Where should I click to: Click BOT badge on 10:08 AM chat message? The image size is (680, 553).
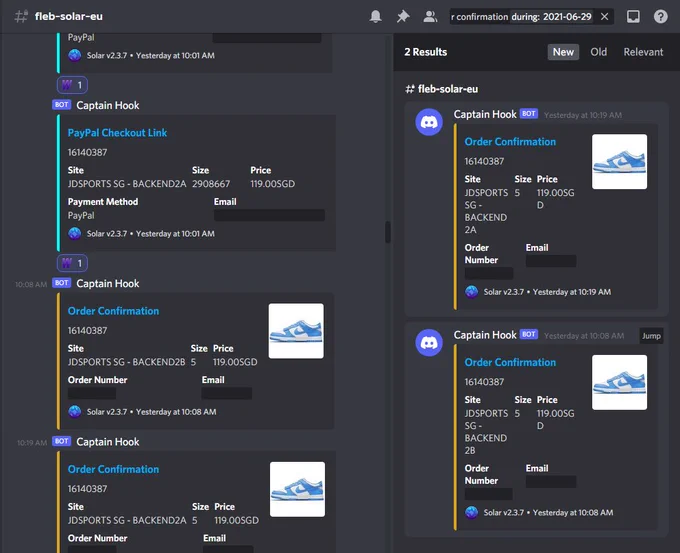[x=62, y=283]
